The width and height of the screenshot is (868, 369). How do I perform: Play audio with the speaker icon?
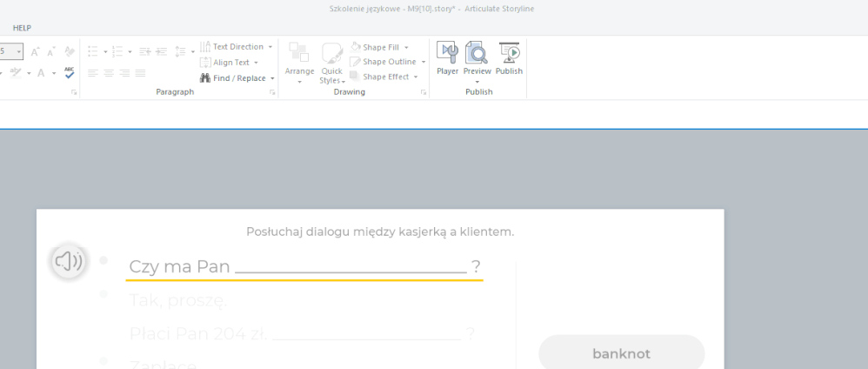point(70,261)
